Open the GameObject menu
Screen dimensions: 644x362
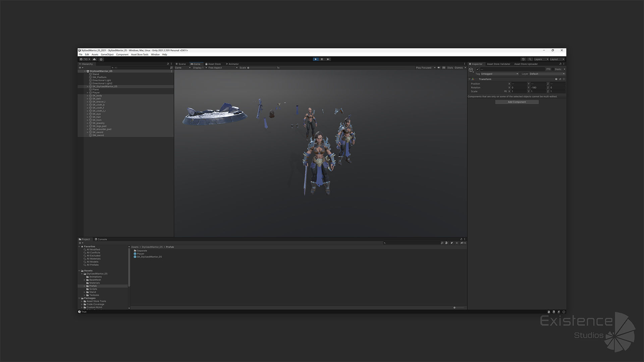[107, 55]
